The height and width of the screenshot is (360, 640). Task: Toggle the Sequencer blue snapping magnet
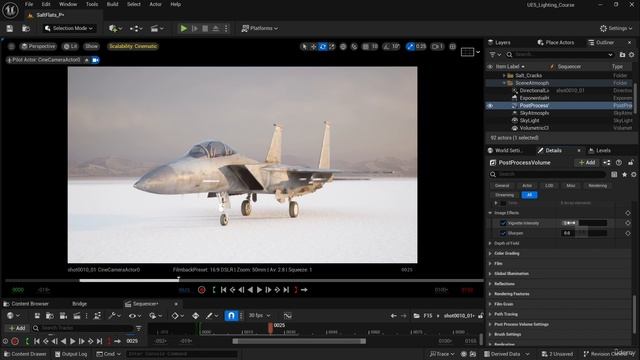(231, 316)
